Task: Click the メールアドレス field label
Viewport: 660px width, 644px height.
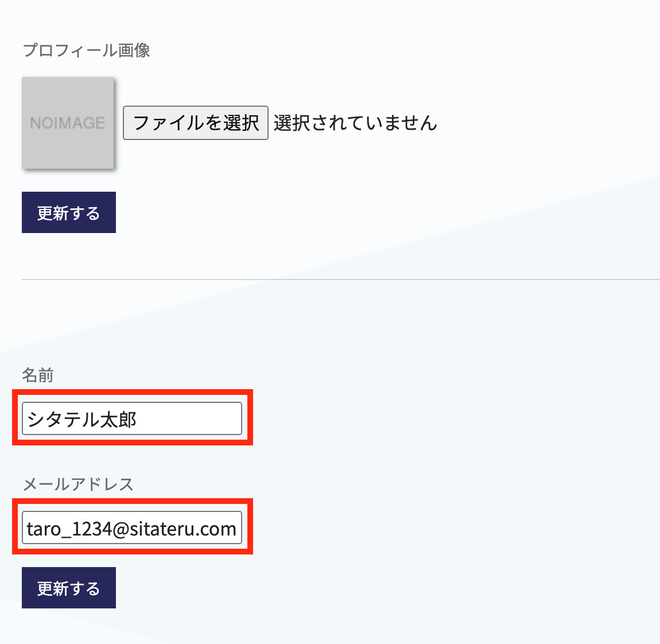Action: click(x=78, y=484)
